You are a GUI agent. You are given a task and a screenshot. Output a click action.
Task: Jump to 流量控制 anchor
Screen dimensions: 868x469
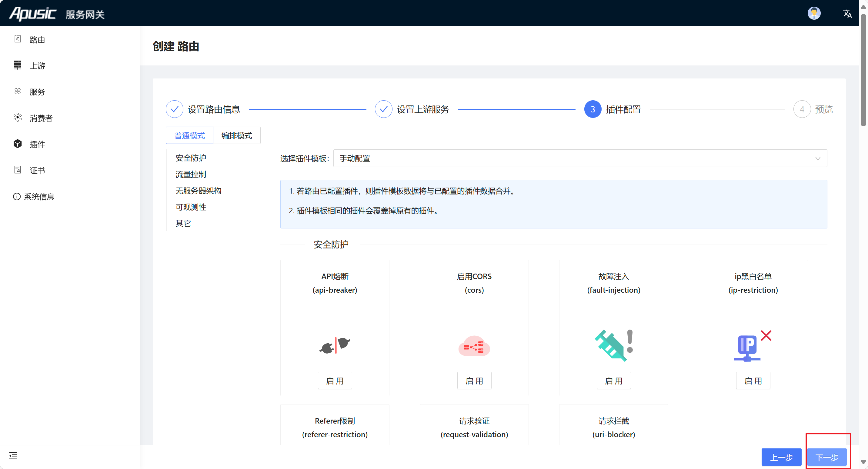(191, 174)
